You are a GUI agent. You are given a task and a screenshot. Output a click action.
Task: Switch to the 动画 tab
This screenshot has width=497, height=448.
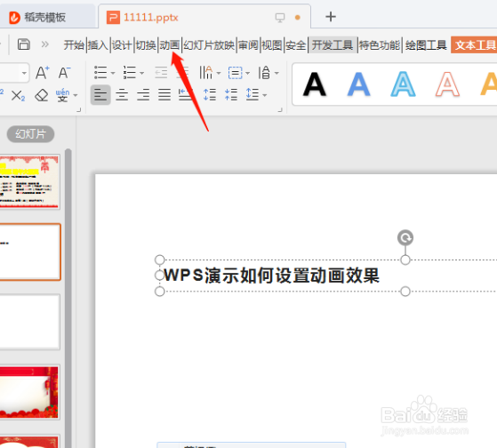170,45
